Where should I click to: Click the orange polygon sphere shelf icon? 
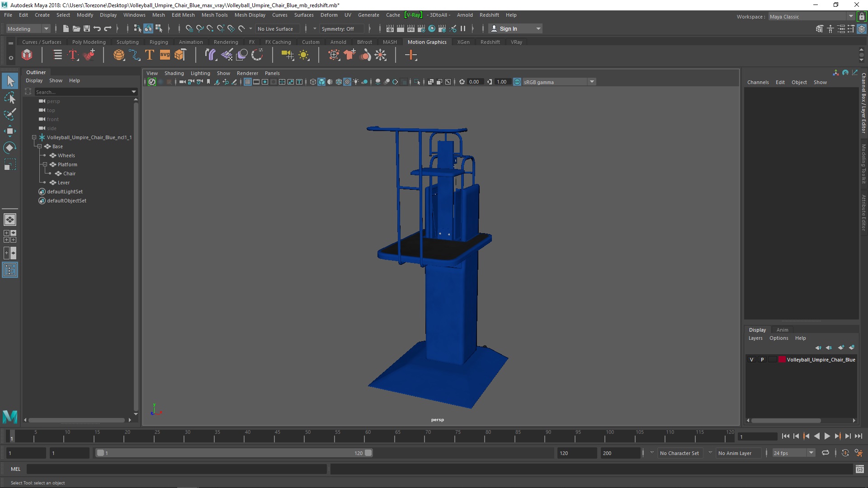(119, 55)
